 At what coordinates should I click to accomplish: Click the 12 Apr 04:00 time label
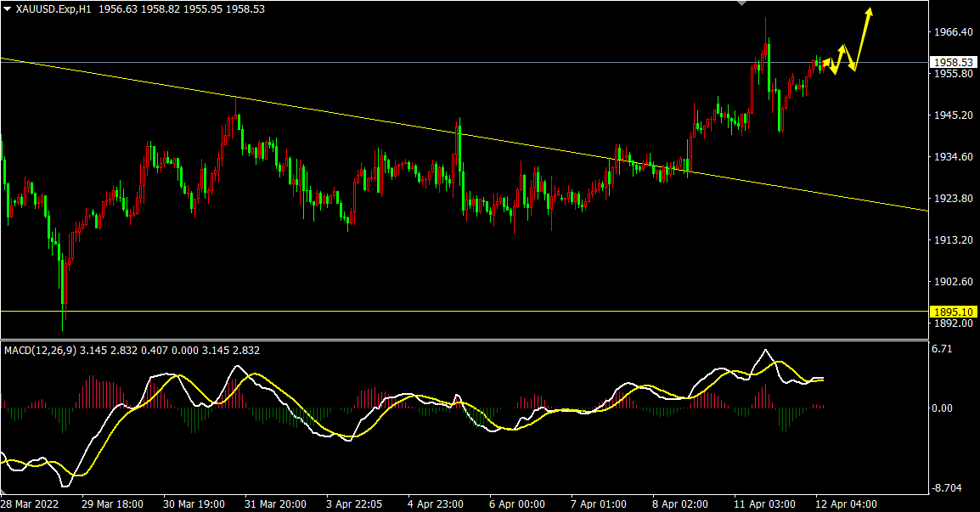pyautogui.click(x=847, y=504)
